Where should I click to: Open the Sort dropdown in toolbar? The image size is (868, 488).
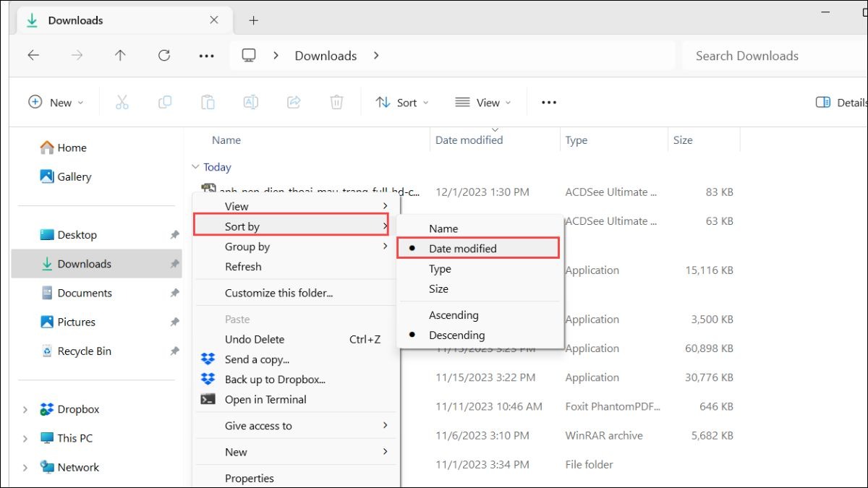coord(403,103)
